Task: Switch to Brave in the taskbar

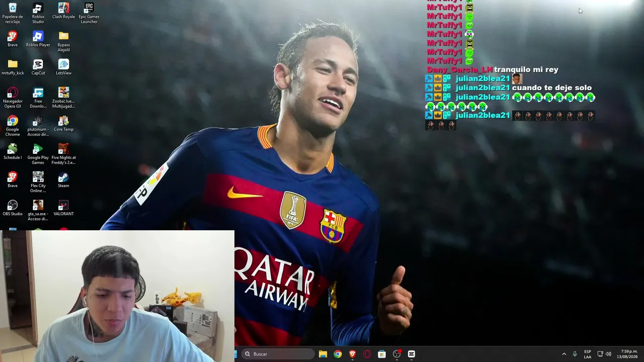Action: pyautogui.click(x=352, y=354)
